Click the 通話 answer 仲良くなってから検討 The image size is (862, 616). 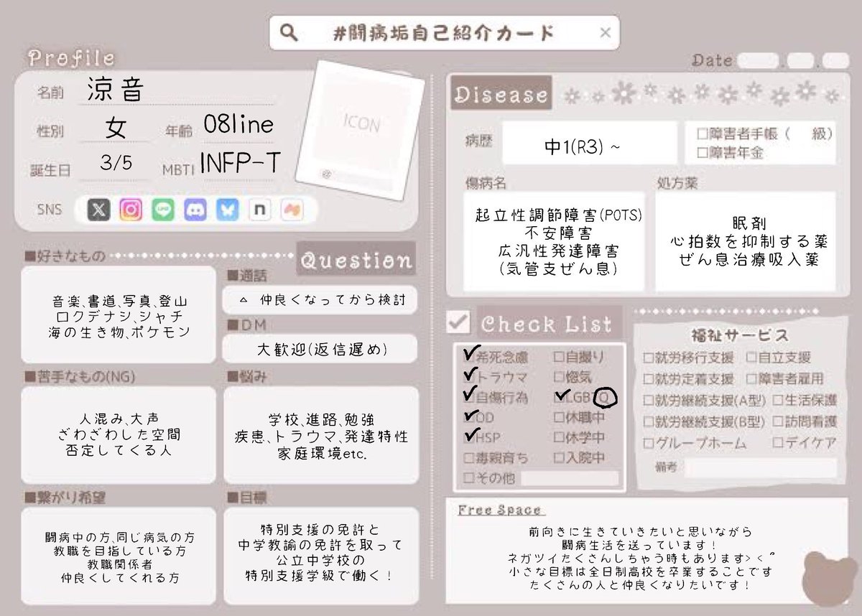320,300
